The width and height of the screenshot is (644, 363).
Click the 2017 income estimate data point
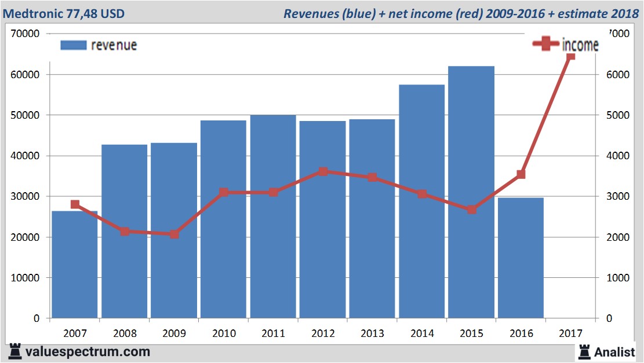click(x=570, y=56)
